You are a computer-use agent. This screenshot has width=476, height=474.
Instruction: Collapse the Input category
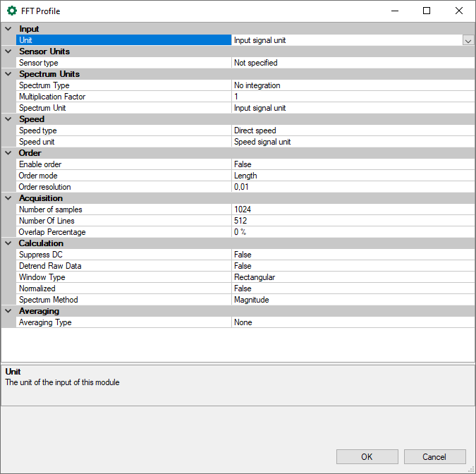point(8,29)
